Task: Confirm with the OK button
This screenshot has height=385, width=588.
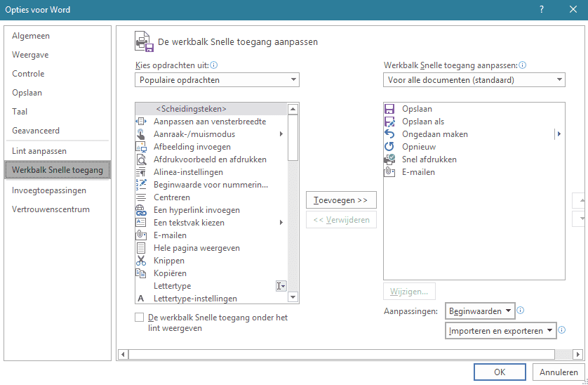Action: [x=500, y=372]
